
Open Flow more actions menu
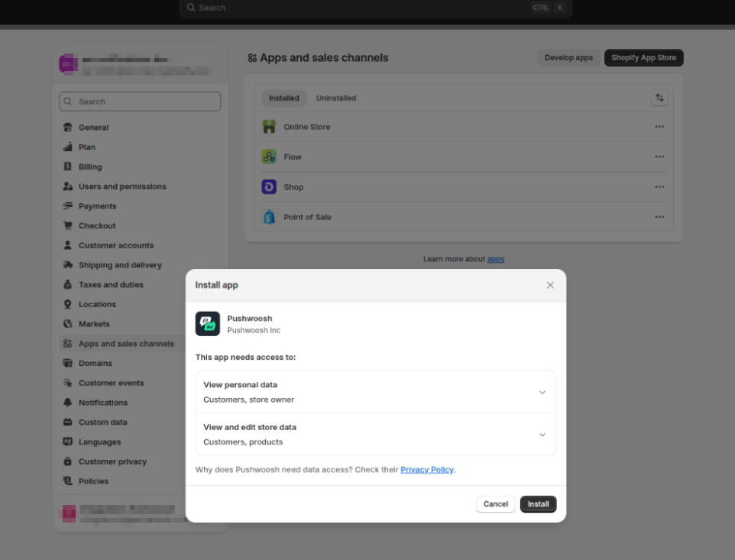[659, 157]
